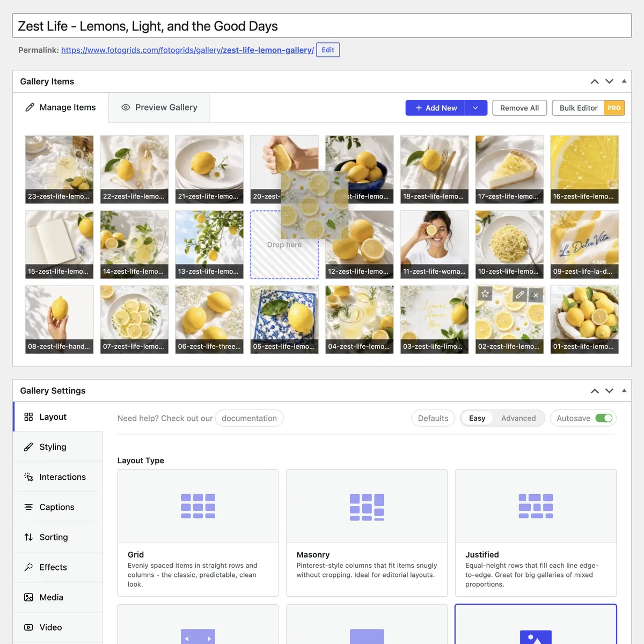Select the 10-zest-life pasta thumbnail

coord(509,245)
